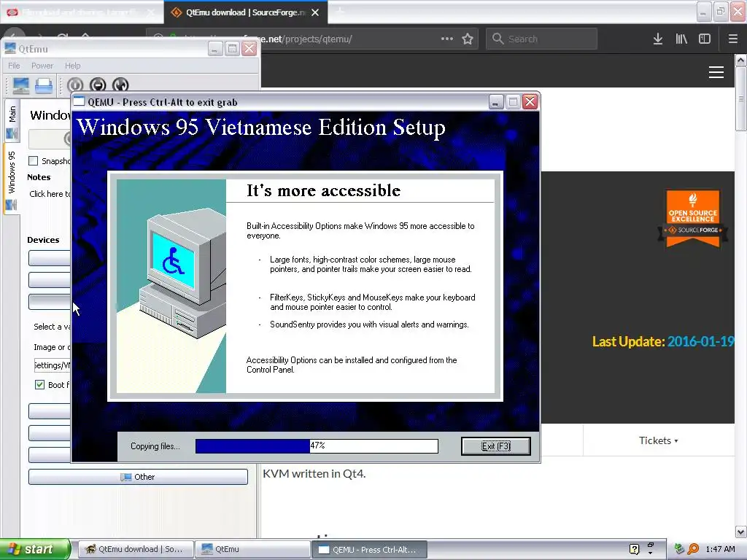747x560 pixels.
Task: Click the green safely remove hardware tray icon
Action: click(679, 549)
